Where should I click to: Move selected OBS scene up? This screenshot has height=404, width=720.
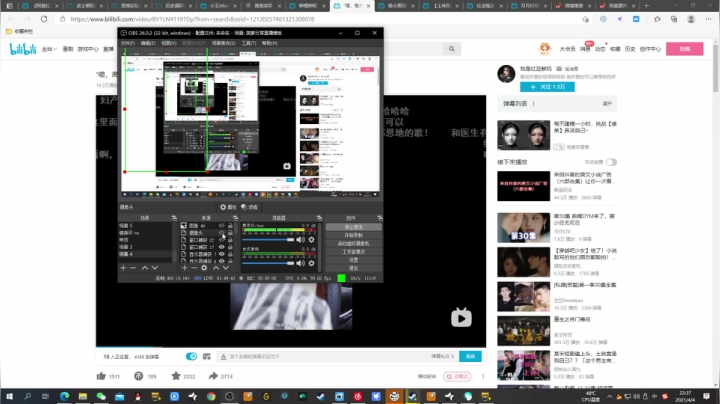click(x=145, y=268)
